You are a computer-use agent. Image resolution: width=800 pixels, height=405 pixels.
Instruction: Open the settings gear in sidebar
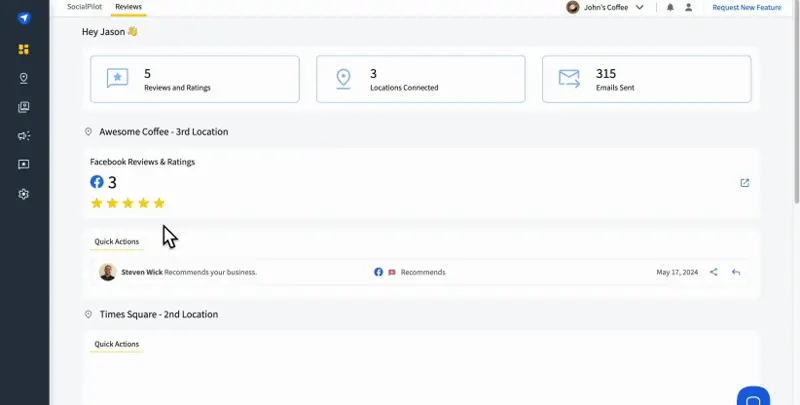click(x=24, y=194)
